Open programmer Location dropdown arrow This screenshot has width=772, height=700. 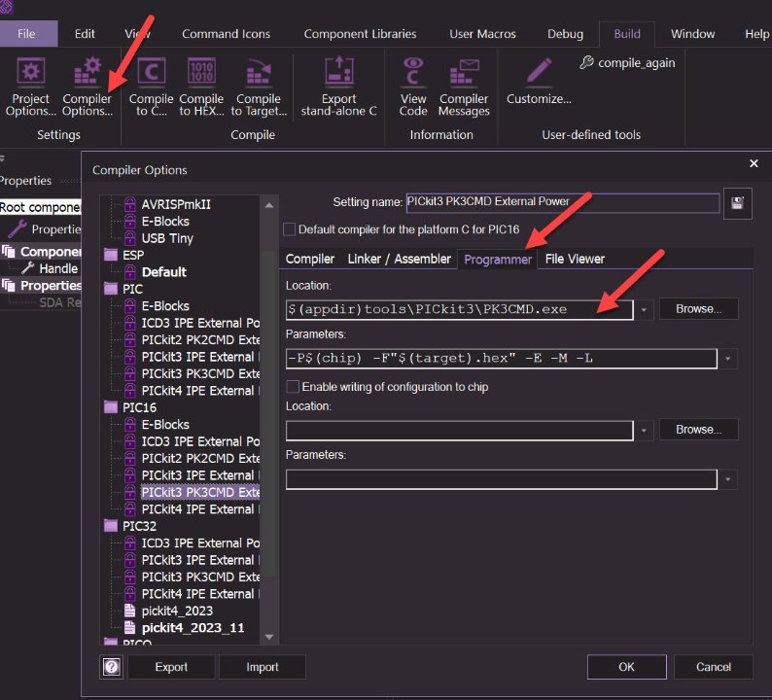644,309
